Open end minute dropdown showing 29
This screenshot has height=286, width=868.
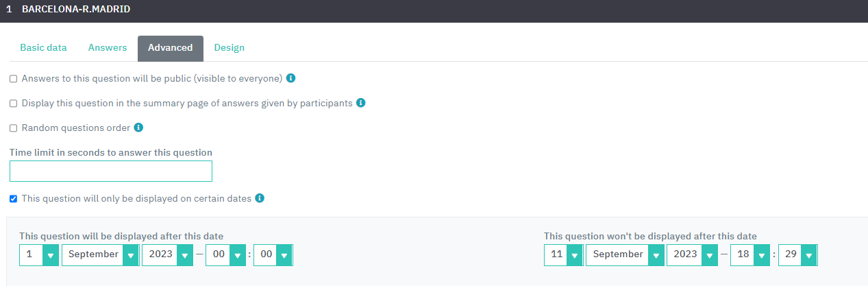[797, 254]
